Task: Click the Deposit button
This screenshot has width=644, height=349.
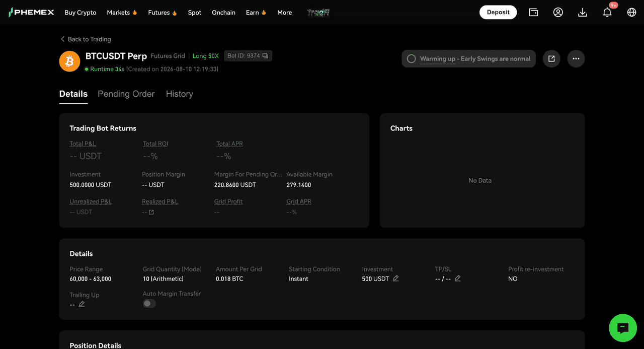Action: (498, 12)
